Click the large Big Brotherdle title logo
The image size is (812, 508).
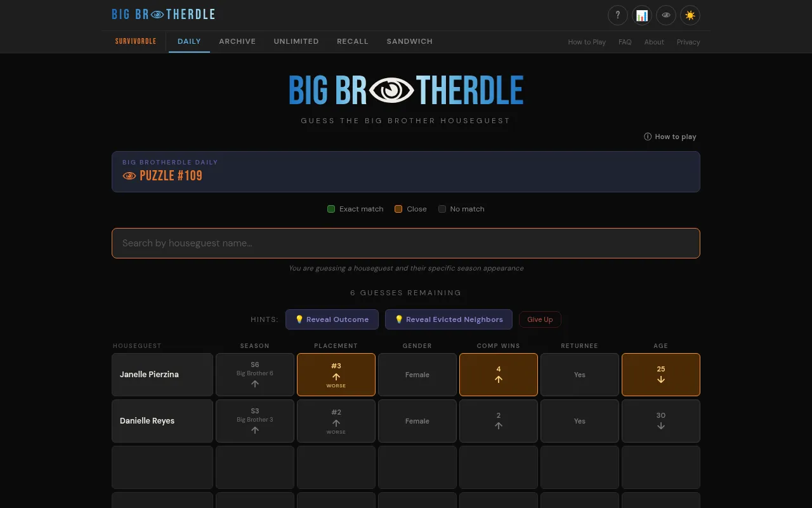(x=406, y=90)
